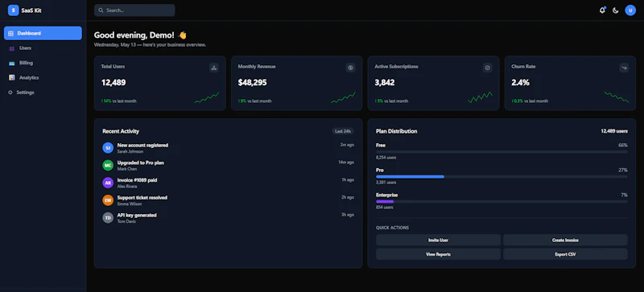Click the search magnifier icon

point(101,10)
